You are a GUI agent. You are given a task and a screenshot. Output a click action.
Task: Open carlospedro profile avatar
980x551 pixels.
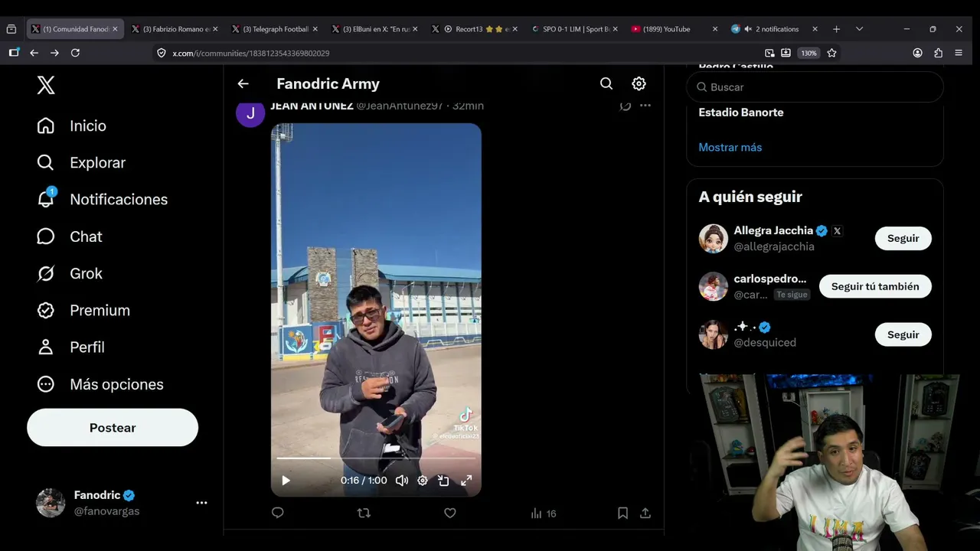714,287
